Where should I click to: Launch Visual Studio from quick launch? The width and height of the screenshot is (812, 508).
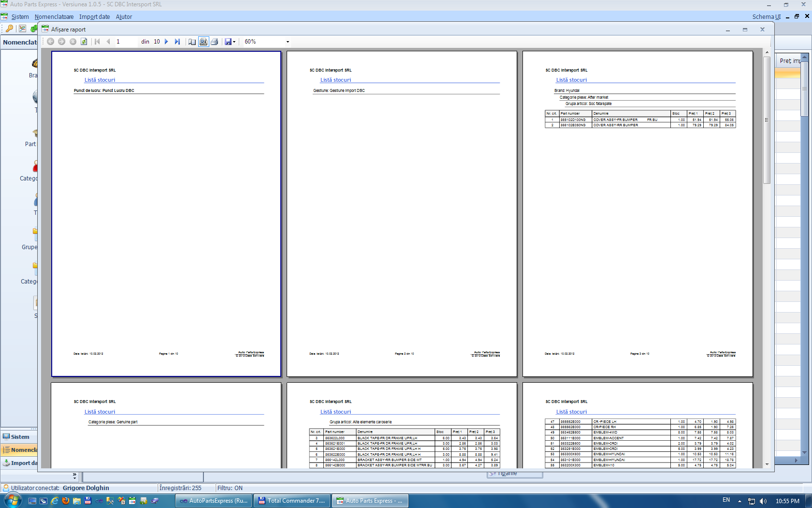(99, 501)
